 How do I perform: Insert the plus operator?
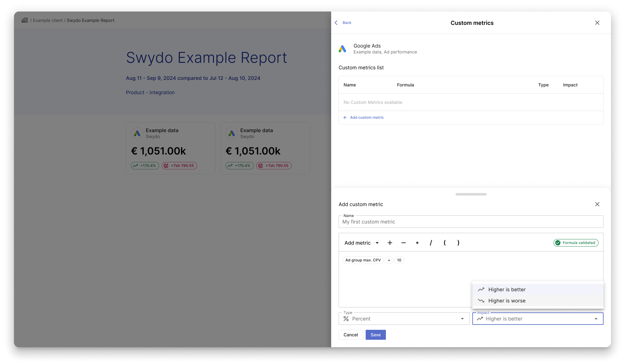pos(390,243)
